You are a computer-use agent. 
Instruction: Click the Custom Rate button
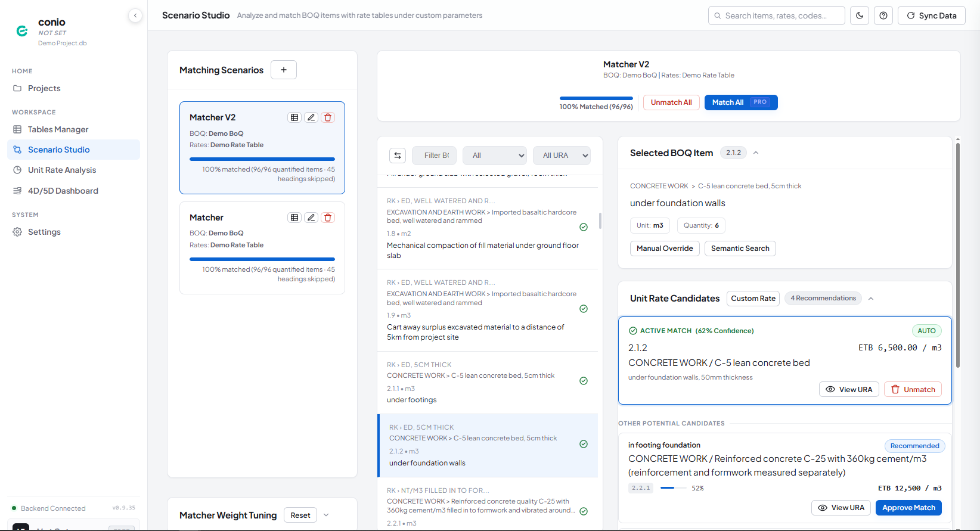(753, 299)
